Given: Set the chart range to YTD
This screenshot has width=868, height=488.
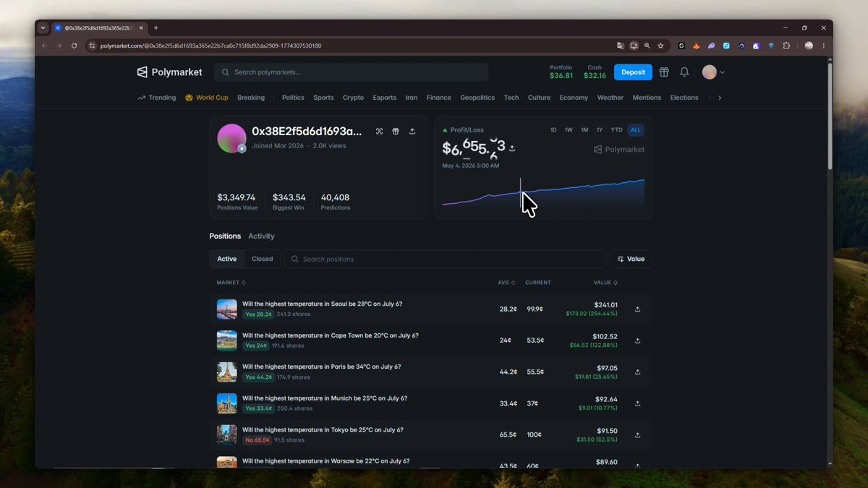Looking at the screenshot, I should click(x=616, y=130).
